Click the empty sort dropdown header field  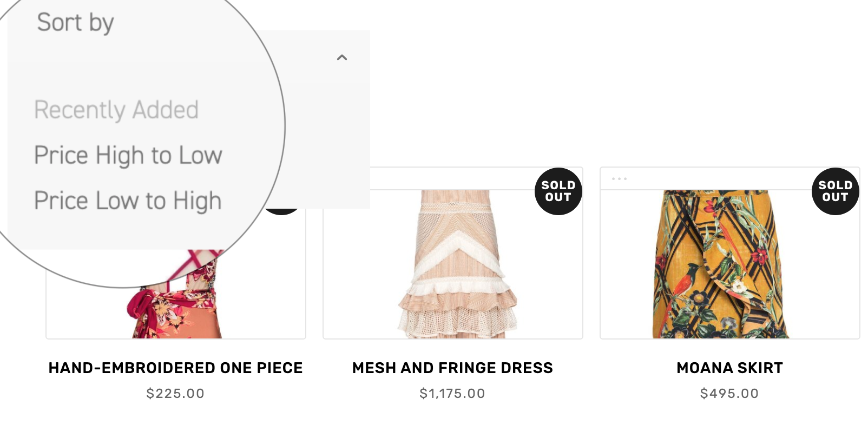(303, 57)
